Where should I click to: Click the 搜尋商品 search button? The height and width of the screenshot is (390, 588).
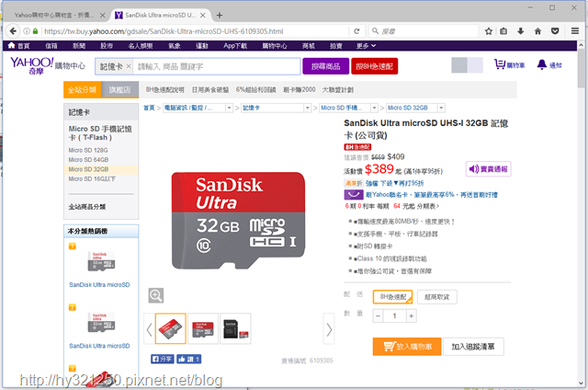click(x=325, y=66)
